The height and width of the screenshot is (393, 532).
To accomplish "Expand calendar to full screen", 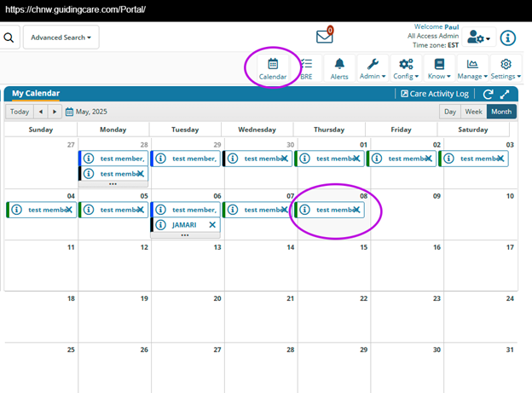I will [x=506, y=95].
